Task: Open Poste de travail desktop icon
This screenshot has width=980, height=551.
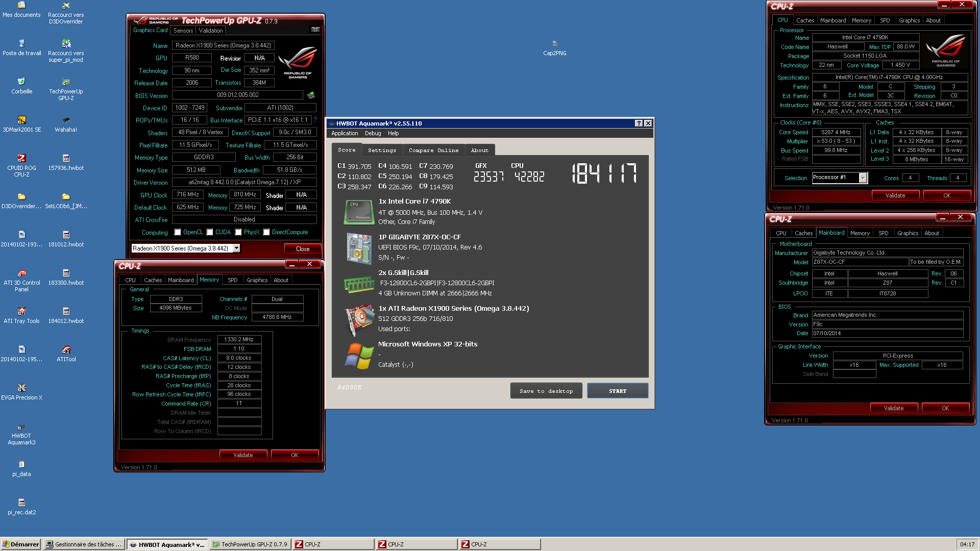Action: 21,48
